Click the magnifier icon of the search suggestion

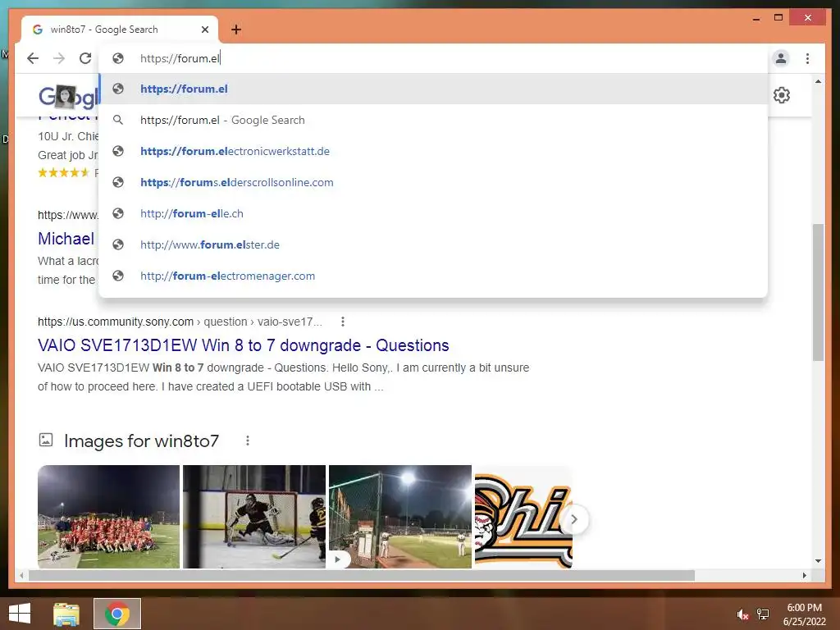tap(118, 120)
